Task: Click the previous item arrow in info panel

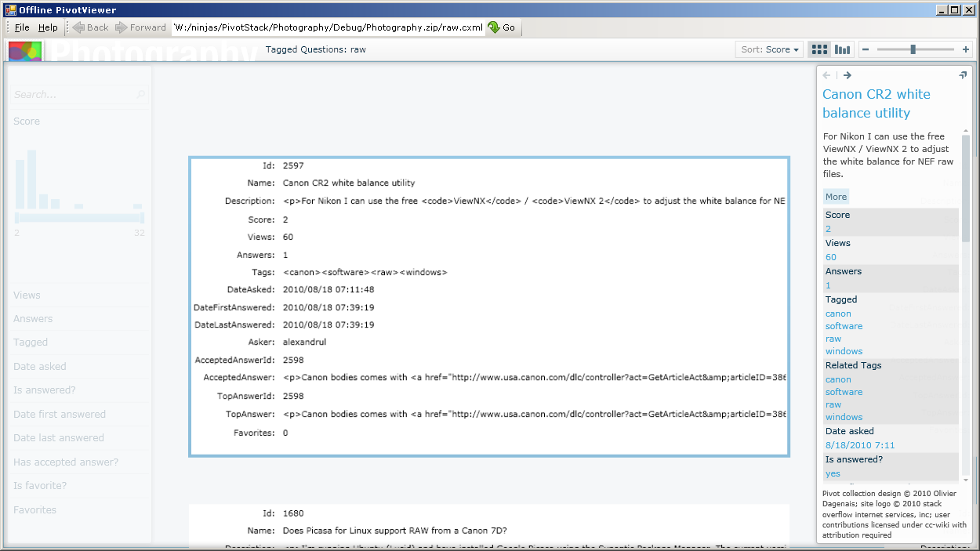Action: click(827, 75)
